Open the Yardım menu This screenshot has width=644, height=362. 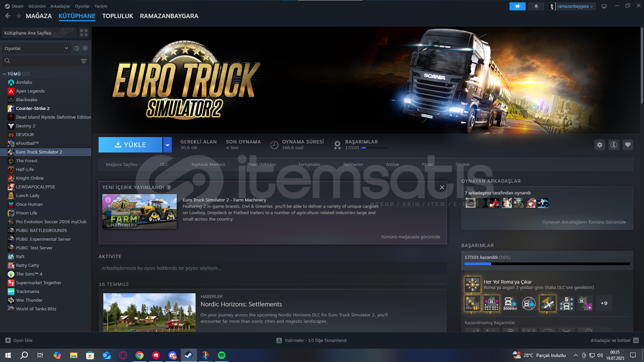pyautogui.click(x=101, y=6)
